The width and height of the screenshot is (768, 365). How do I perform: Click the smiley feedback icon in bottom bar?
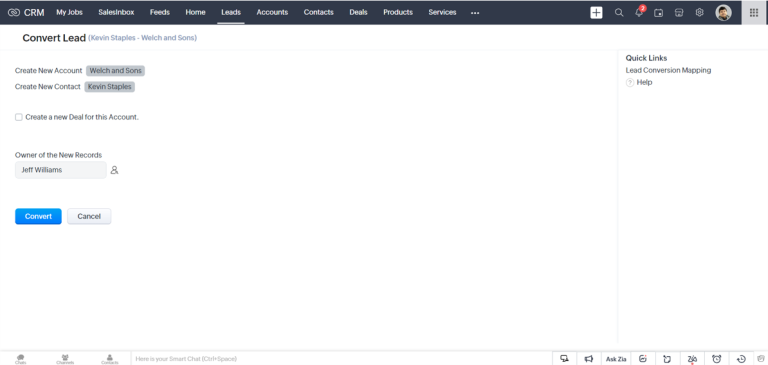(643, 359)
